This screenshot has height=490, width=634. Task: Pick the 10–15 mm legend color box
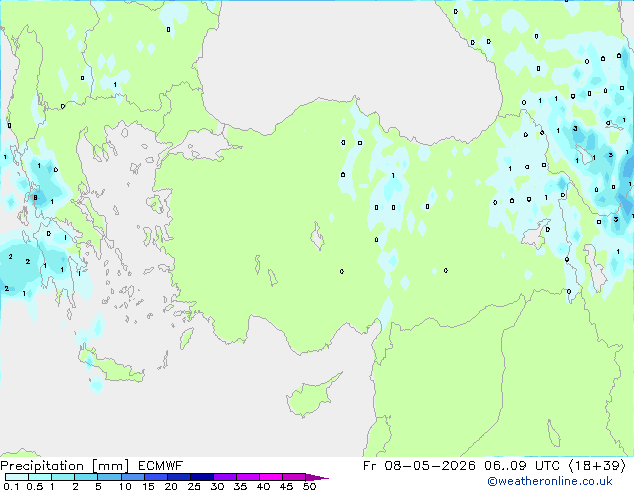[x=132, y=477]
